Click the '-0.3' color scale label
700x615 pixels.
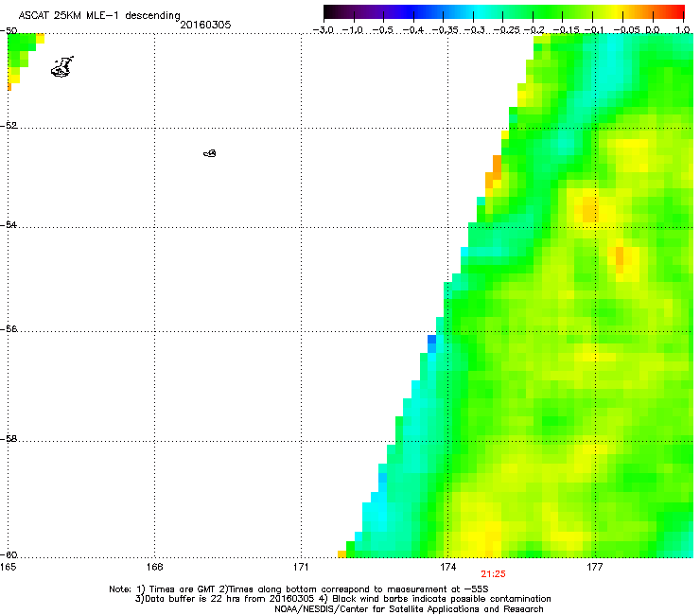pos(475,30)
